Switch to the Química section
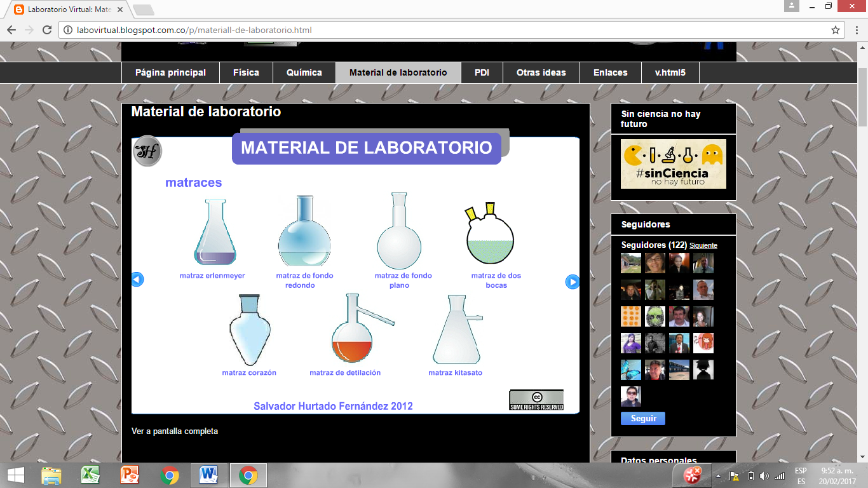 304,72
